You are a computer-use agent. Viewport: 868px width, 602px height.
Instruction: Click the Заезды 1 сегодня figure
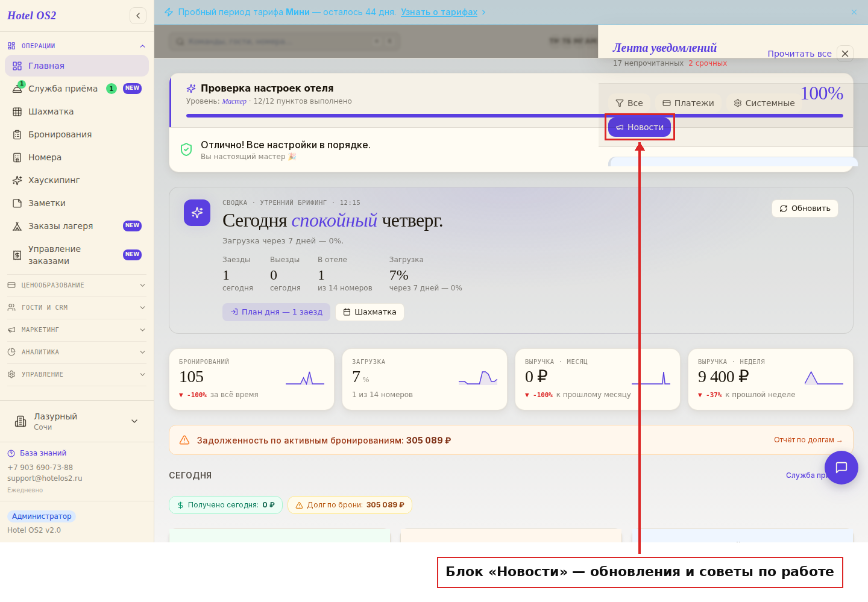[x=237, y=274]
